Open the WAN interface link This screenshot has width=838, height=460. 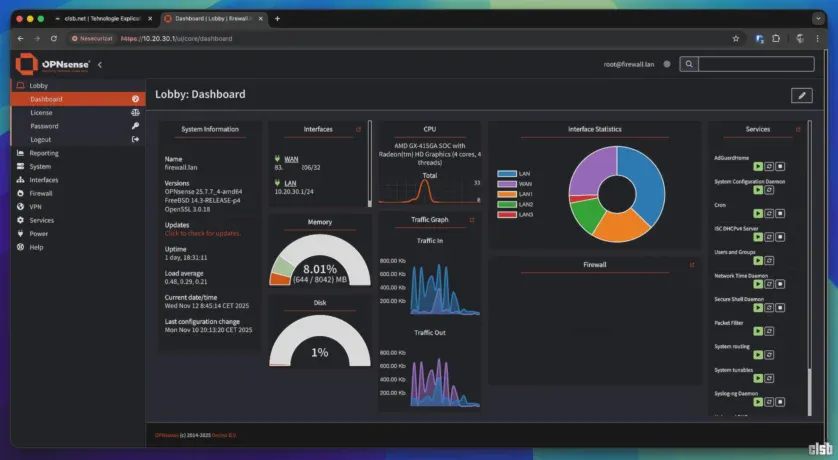(291, 159)
